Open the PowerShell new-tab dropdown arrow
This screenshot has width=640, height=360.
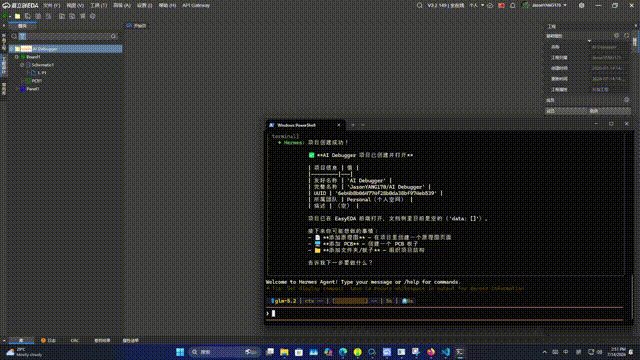click(x=362, y=125)
